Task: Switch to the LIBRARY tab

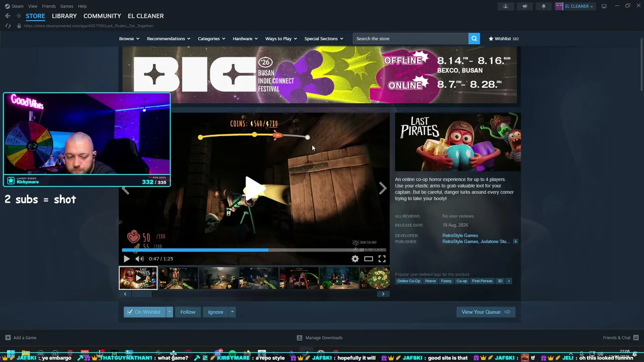Action: click(64, 16)
